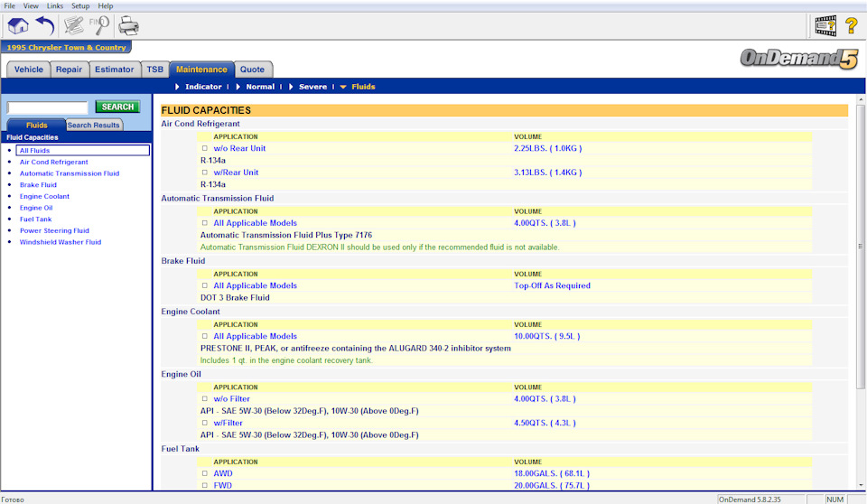Image resolution: width=867 pixels, height=504 pixels.
Task: Switch to the Estimator tab
Action: (x=115, y=70)
